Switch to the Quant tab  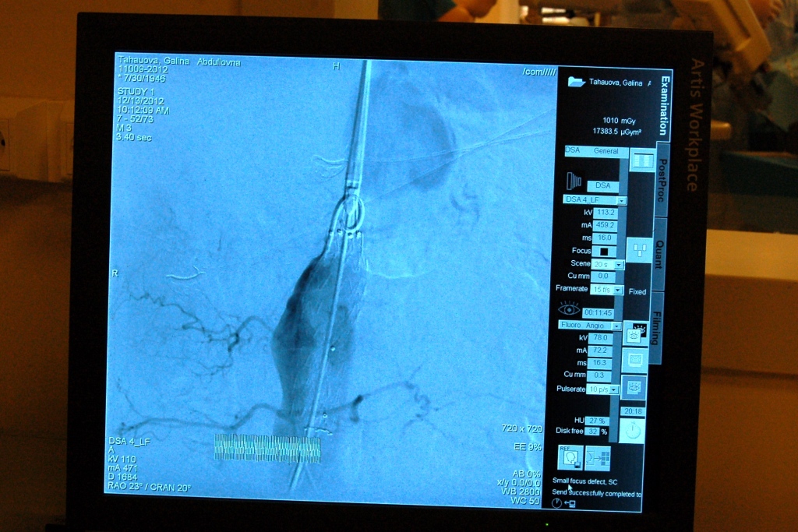[659, 254]
